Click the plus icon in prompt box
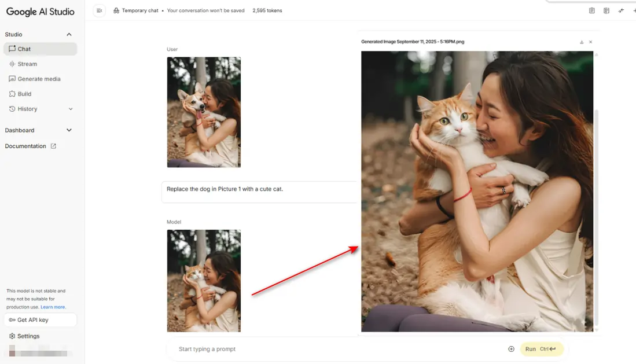 click(511, 349)
